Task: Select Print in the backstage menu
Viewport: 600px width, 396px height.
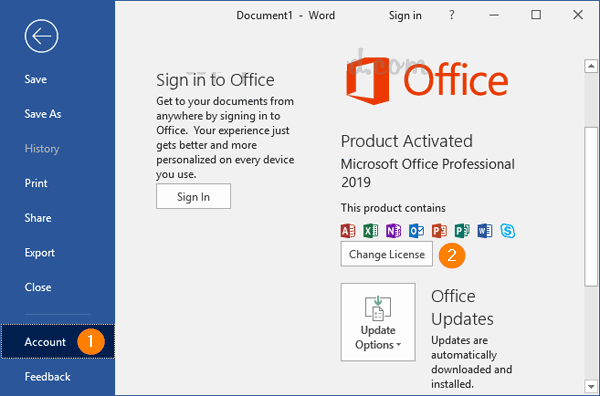Action: [36, 183]
